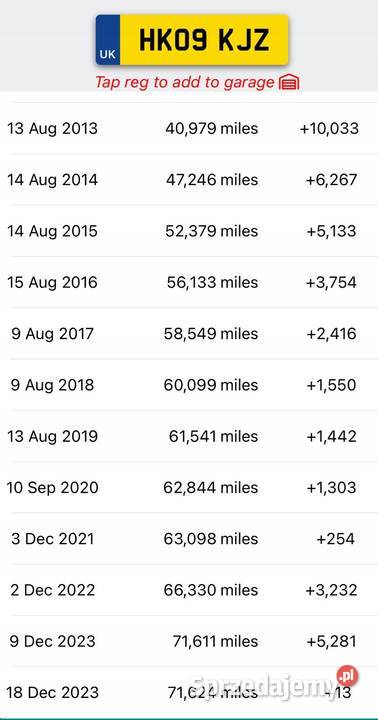The height and width of the screenshot is (720, 378).
Task: Click the garage icon beside the red text
Action: tap(289, 83)
